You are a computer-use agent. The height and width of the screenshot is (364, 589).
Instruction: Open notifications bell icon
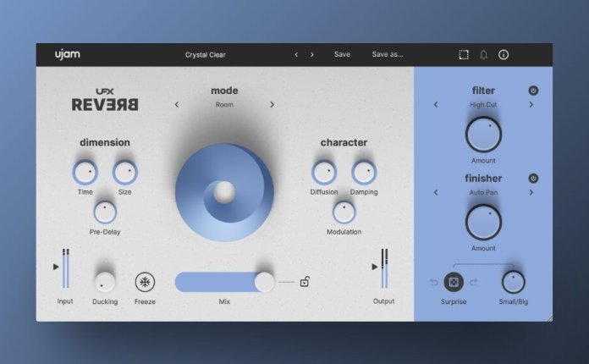point(484,55)
